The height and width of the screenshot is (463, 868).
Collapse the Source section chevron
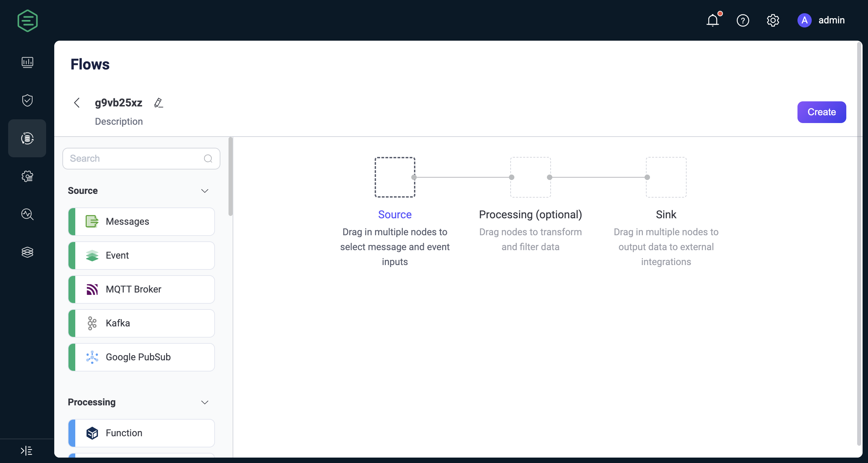pyautogui.click(x=204, y=191)
